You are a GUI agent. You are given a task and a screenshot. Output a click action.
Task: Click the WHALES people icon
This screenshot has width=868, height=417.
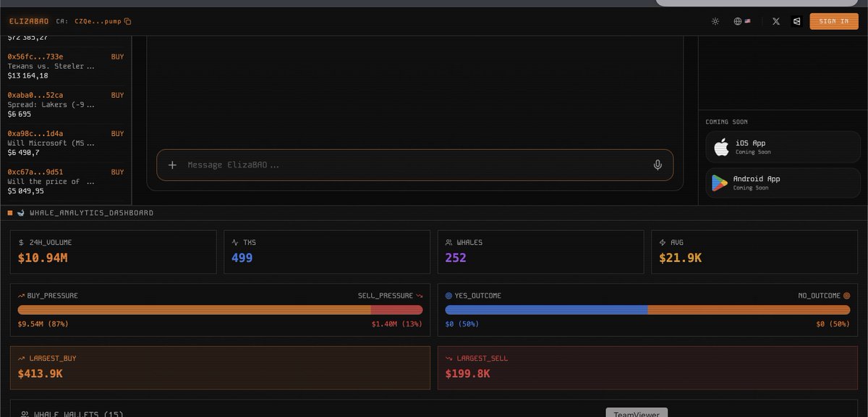click(448, 243)
